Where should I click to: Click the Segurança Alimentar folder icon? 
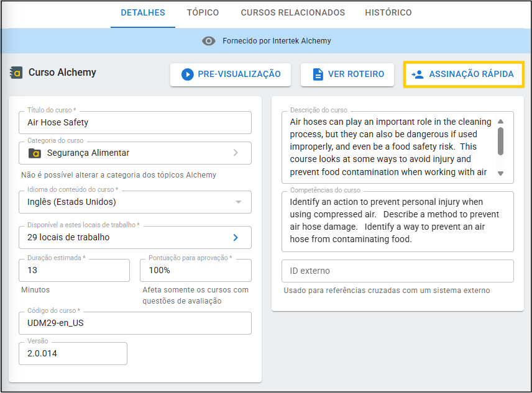click(35, 153)
